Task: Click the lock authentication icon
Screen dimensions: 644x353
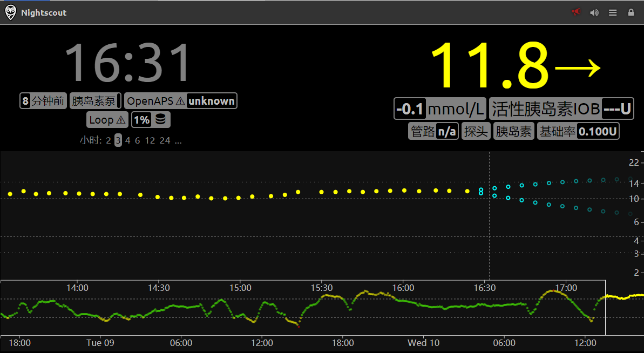Action: pyautogui.click(x=631, y=12)
